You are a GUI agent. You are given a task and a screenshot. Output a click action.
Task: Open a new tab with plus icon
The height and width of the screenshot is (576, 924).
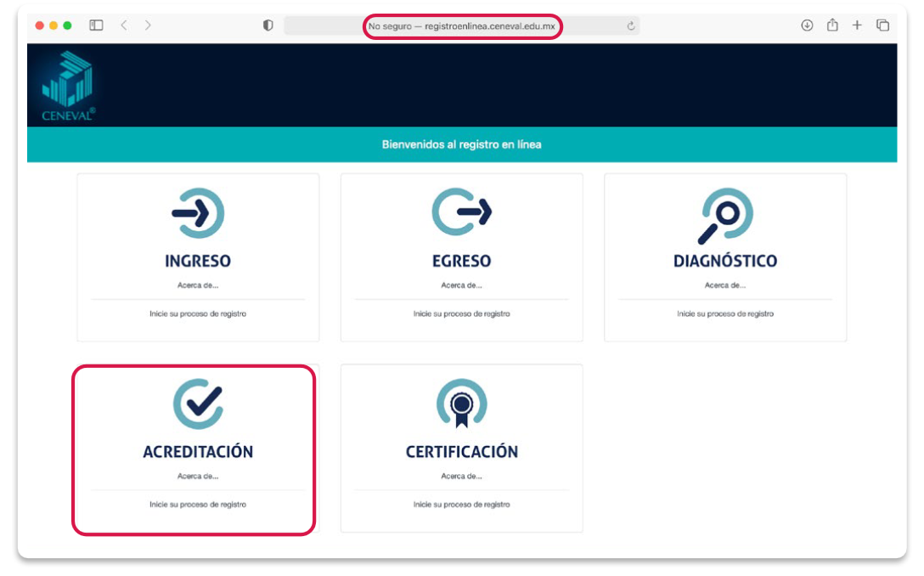click(x=857, y=25)
